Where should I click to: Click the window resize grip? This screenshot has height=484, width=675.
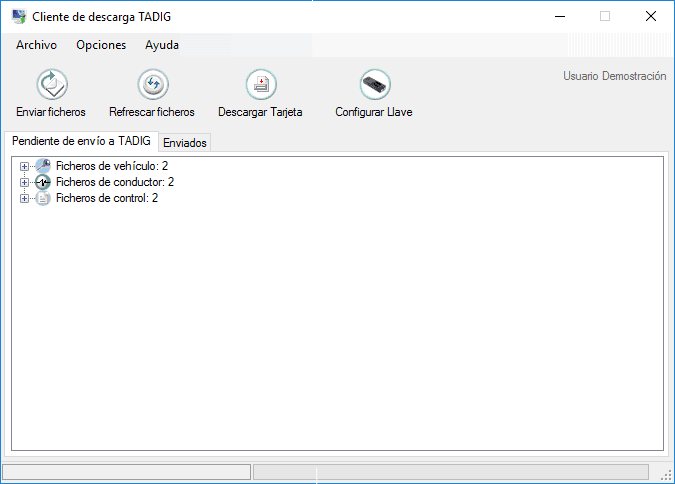click(666, 475)
